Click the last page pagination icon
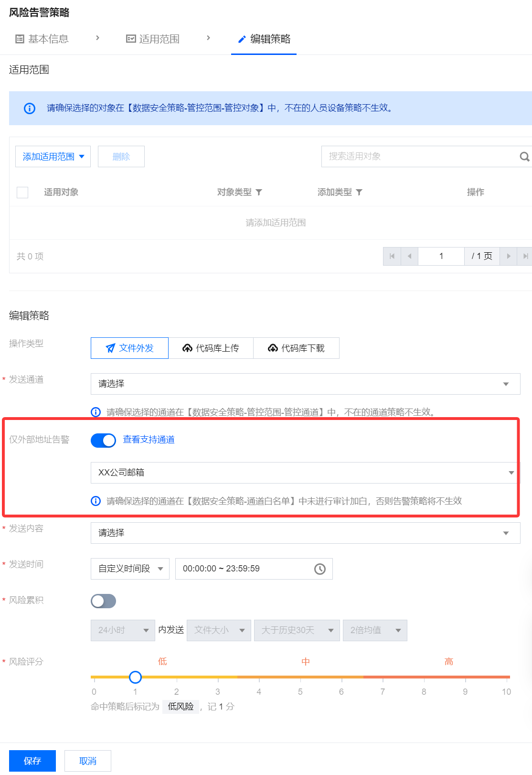532x775 pixels. (525, 256)
